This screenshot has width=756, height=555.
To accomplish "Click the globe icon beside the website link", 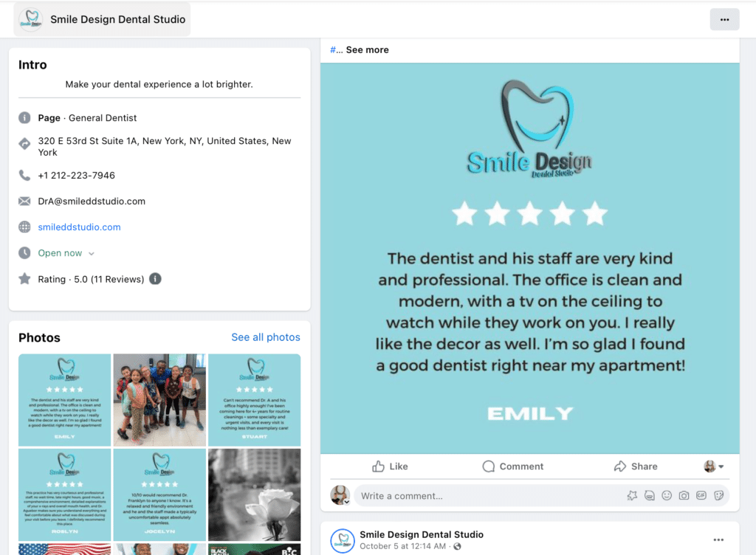I will (24, 227).
